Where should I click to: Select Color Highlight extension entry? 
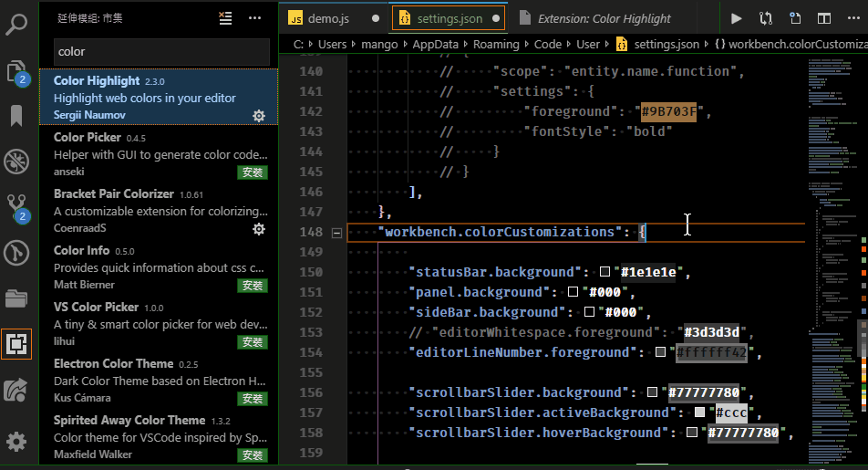[159, 97]
